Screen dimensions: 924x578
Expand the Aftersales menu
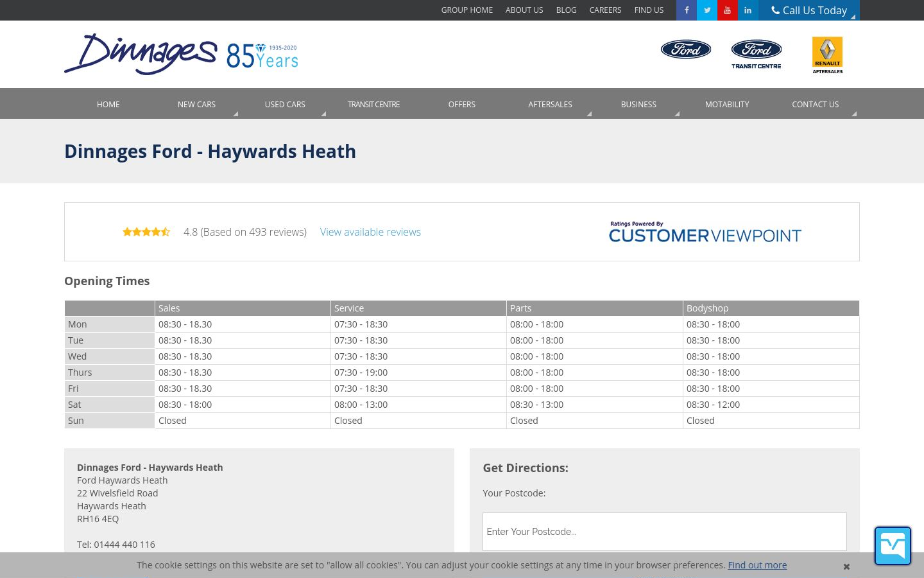coord(550,104)
